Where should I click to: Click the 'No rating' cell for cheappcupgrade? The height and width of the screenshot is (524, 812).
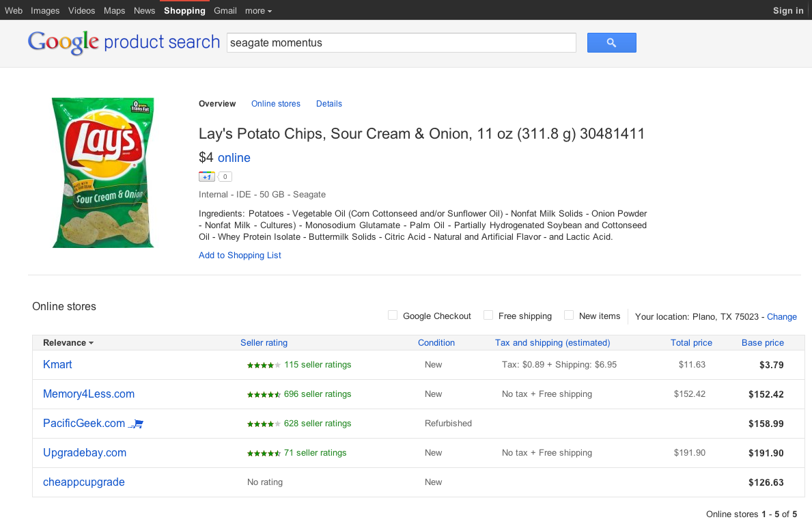[264, 482]
